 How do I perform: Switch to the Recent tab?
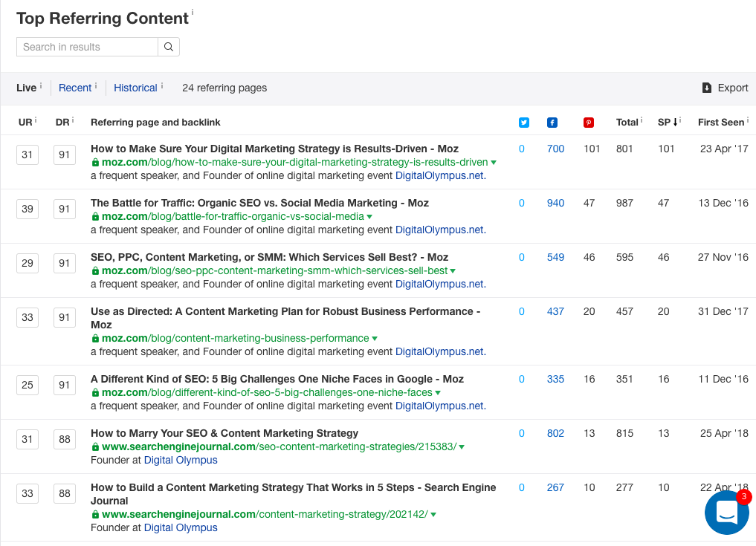(x=75, y=88)
